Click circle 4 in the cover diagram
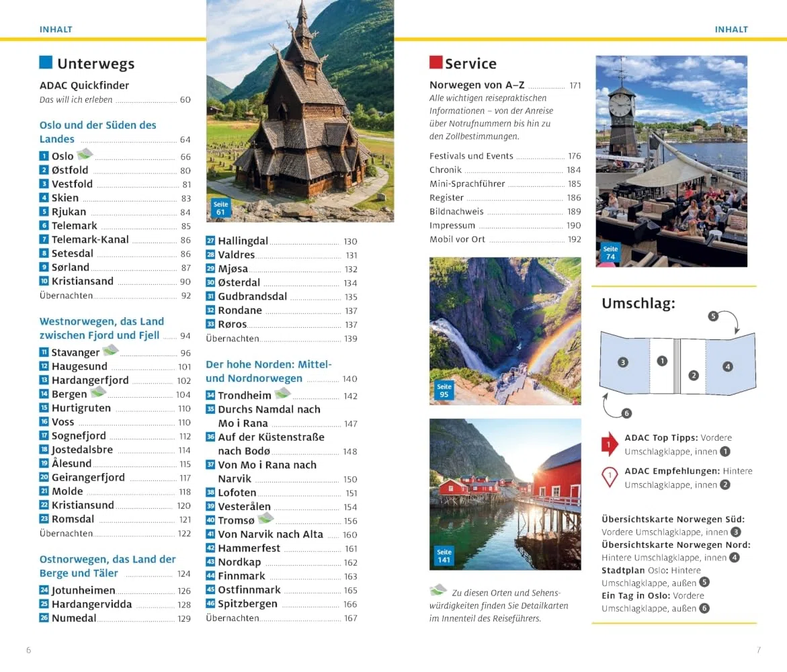This screenshot has width=787, height=672. (x=728, y=367)
